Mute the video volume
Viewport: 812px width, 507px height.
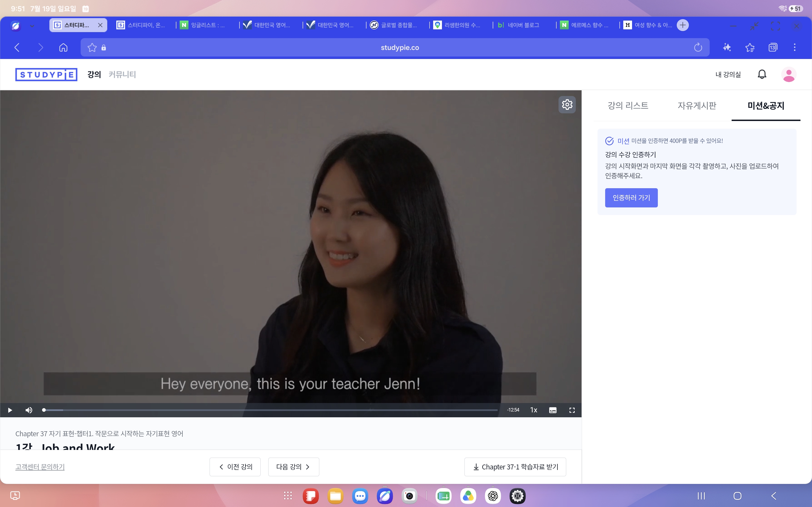click(29, 410)
